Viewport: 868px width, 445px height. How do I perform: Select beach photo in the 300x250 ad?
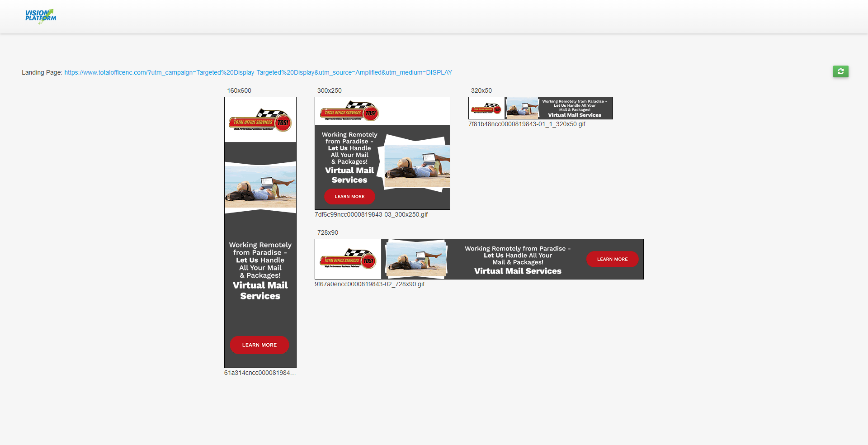(x=416, y=166)
